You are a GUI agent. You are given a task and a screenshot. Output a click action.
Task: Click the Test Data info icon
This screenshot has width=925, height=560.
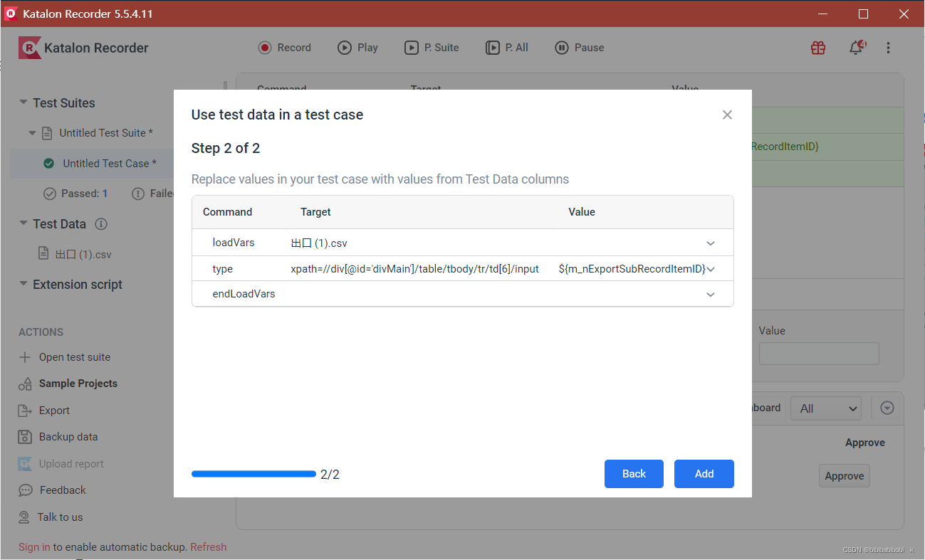pos(101,224)
